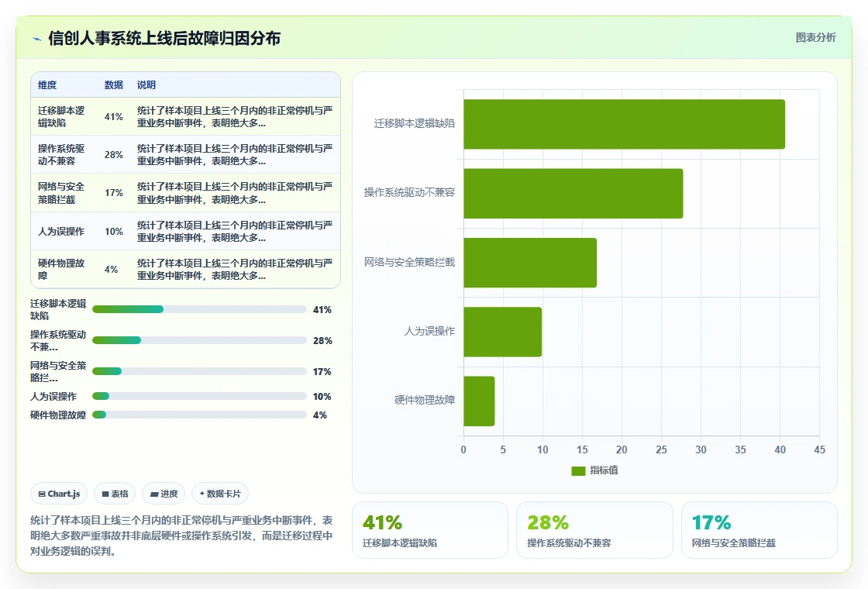This screenshot has height=589, width=868.
Task: Select the 表格 chip
Action: coord(115,494)
